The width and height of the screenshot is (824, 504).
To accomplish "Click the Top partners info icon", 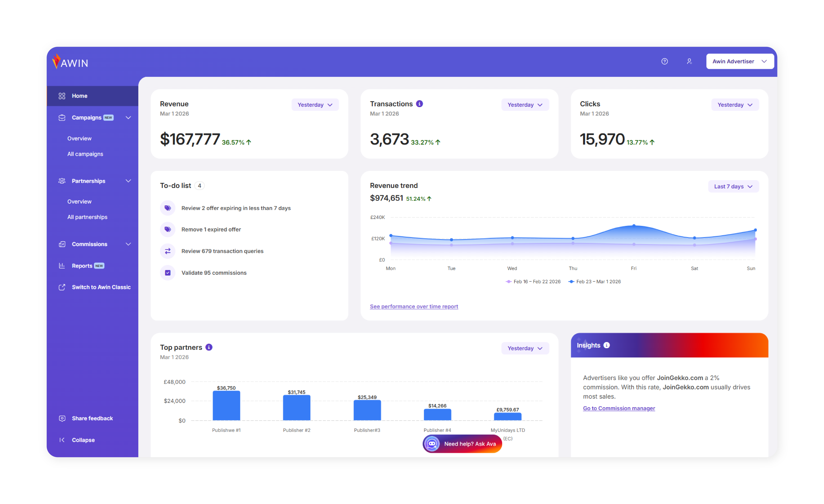I will point(209,347).
